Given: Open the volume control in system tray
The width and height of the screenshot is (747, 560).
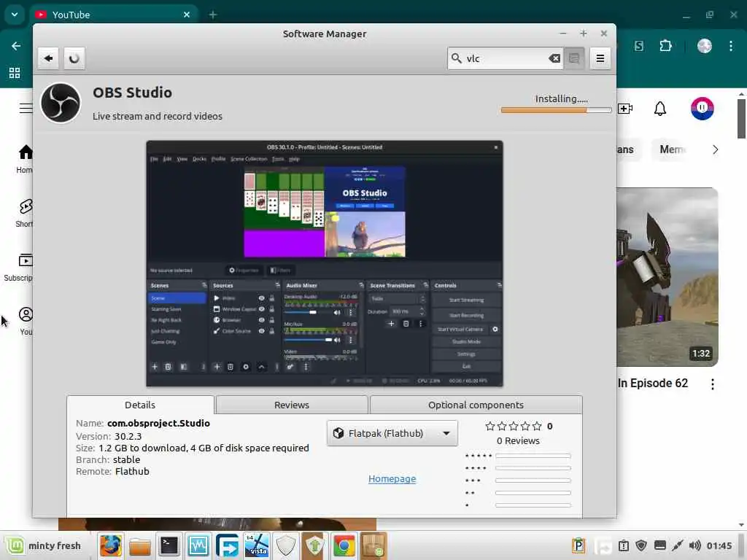Looking at the screenshot, I should 694,545.
